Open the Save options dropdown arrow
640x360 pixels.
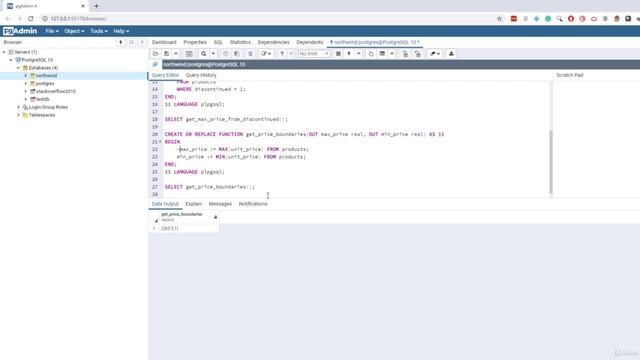click(x=176, y=54)
